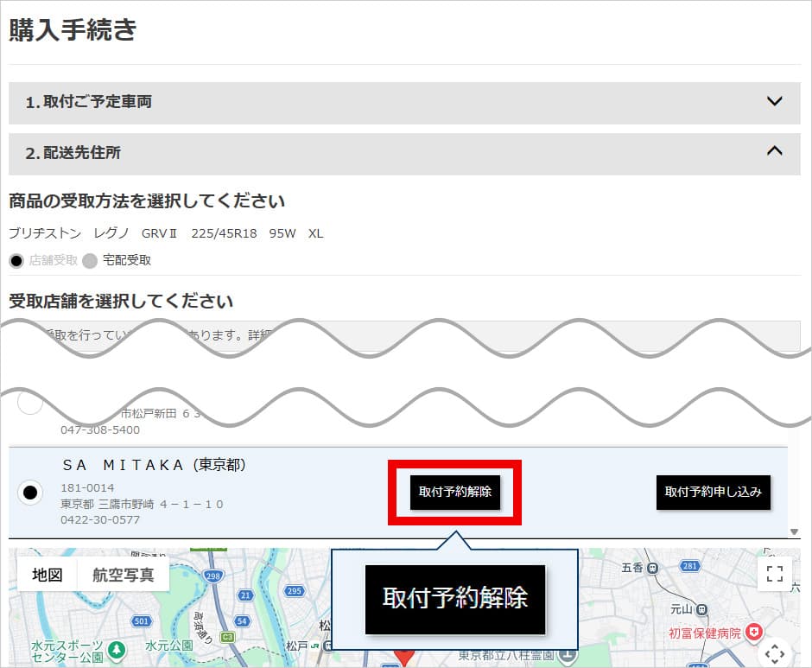812x668 pixels.
Task: Click the route 54 shield on the map
Action: point(242,620)
